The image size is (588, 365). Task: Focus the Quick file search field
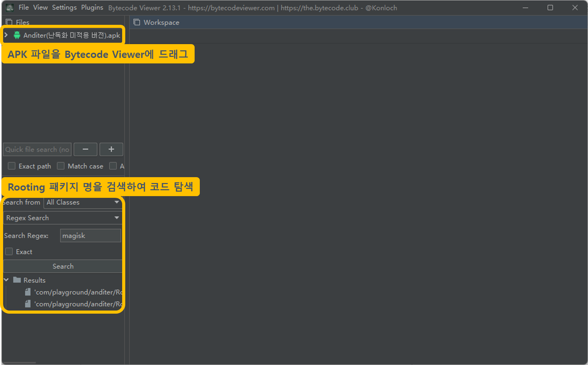pyautogui.click(x=37, y=149)
